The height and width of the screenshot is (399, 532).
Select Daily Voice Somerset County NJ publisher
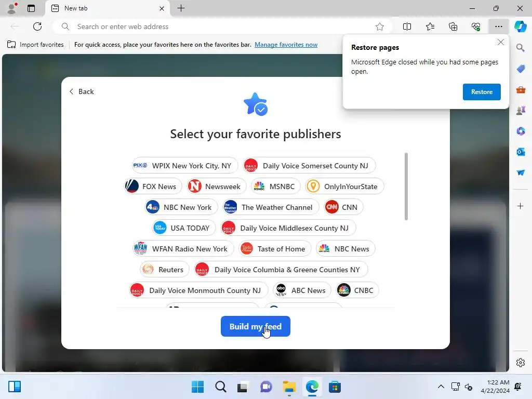point(309,166)
